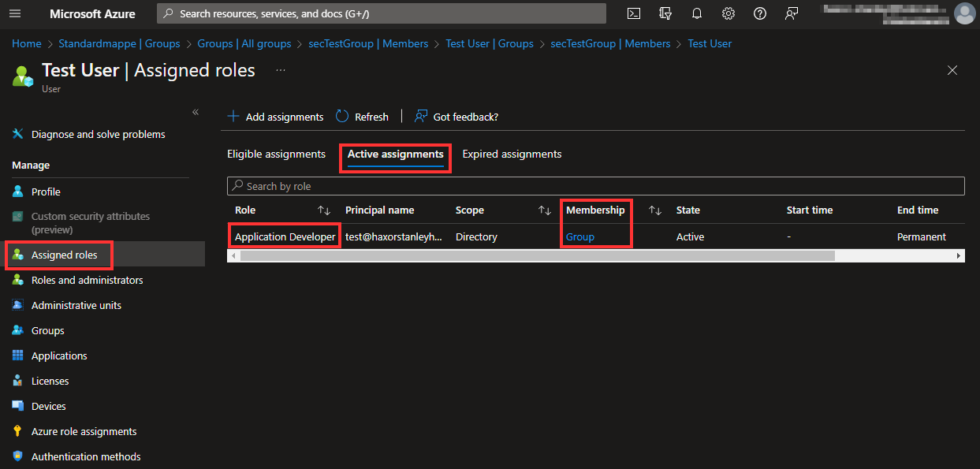Open Standardmappe | Groups breadcrumb
The width and height of the screenshot is (980, 469).
pyautogui.click(x=119, y=43)
